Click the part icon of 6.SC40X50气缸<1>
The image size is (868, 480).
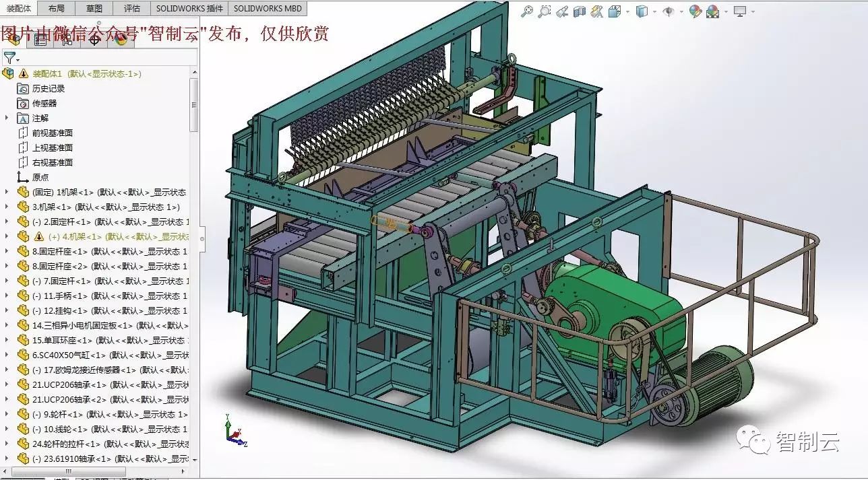pyautogui.click(x=23, y=355)
